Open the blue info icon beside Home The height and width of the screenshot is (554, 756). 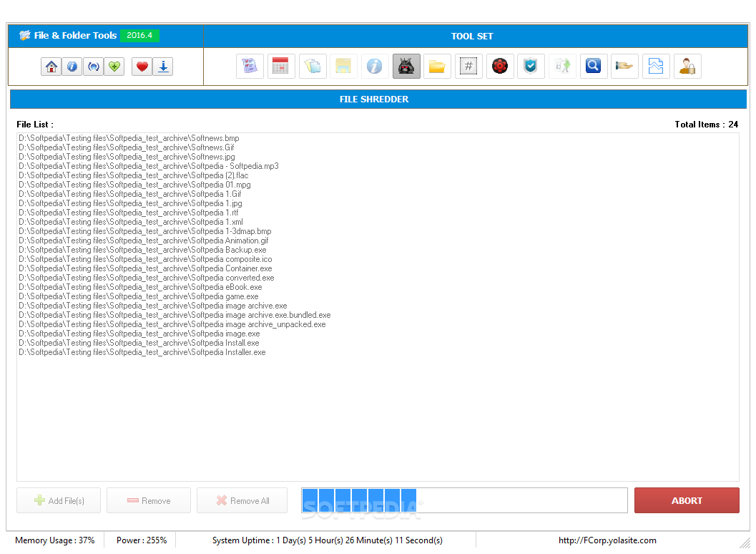coord(72,67)
